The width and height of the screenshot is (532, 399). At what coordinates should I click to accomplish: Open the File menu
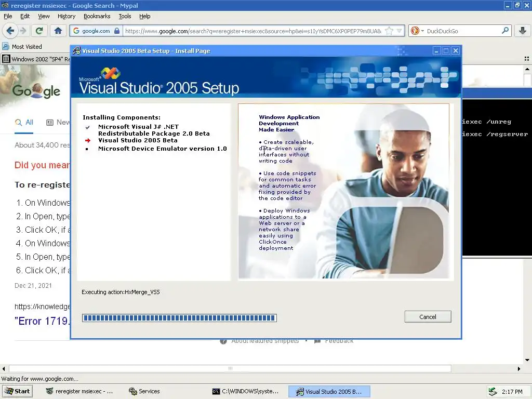pos(8,16)
